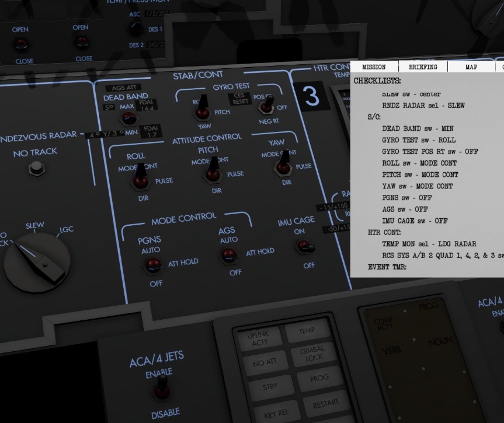Screen dimensions: 504x423
Task: Click the NO ATT indicator
Action: 264,363
